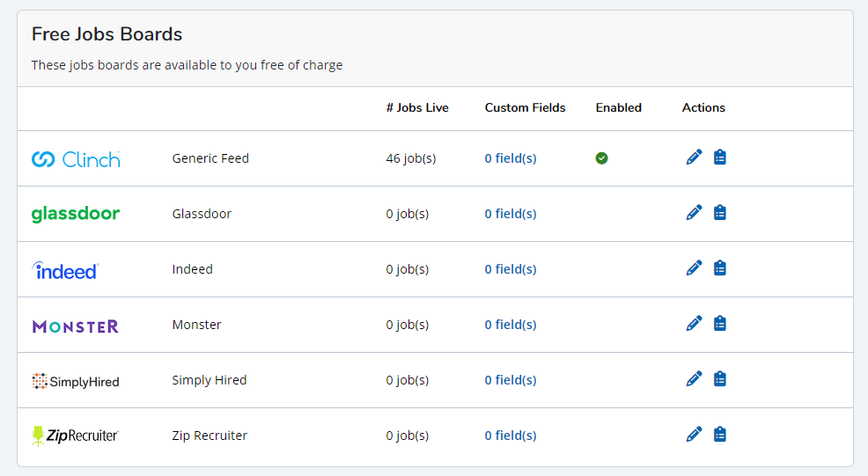868x476 pixels.
Task: Select the pencil edit icon for Monster
Action: [x=694, y=323]
